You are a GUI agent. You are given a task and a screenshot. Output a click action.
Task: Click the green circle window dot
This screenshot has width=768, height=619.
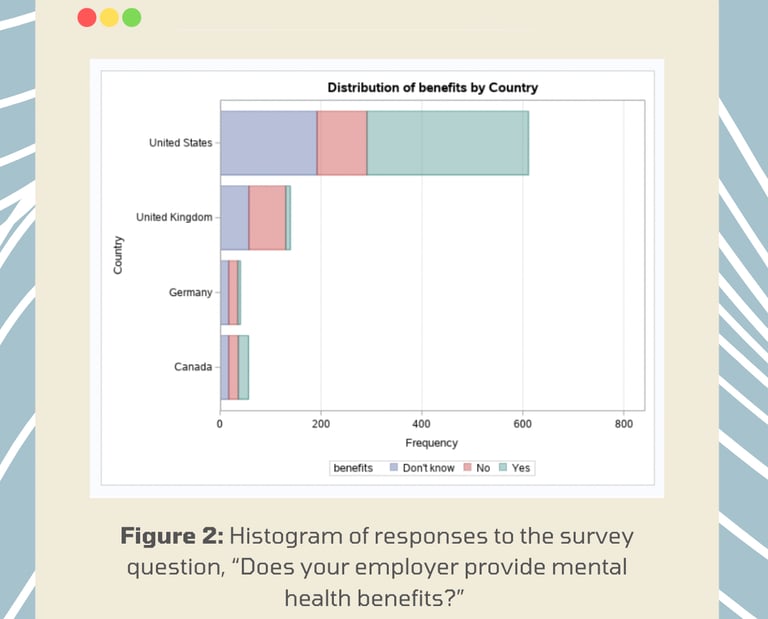131,17
